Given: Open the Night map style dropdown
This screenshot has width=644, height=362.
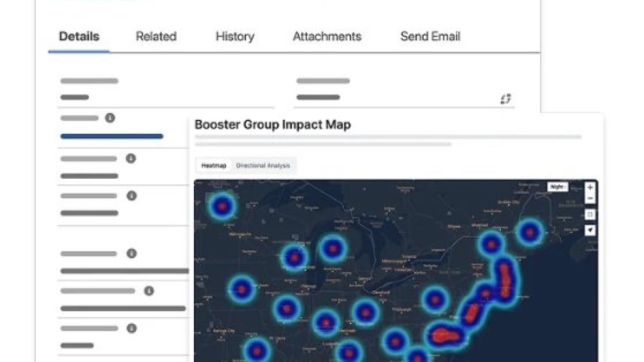Looking at the screenshot, I should click(557, 187).
